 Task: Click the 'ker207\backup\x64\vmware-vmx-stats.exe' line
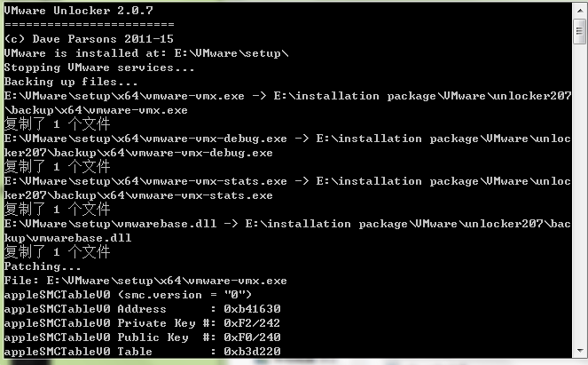(x=138, y=195)
